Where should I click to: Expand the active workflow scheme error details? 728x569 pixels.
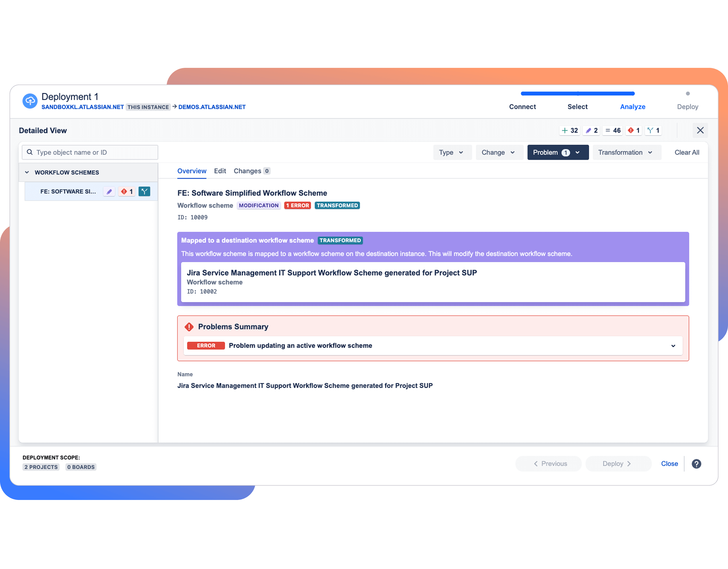click(673, 346)
